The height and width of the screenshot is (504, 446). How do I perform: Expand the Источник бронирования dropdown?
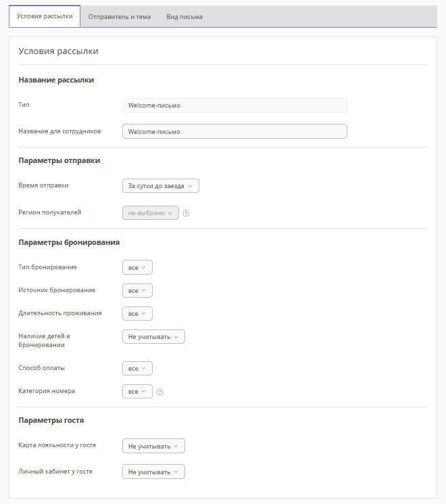137,291
